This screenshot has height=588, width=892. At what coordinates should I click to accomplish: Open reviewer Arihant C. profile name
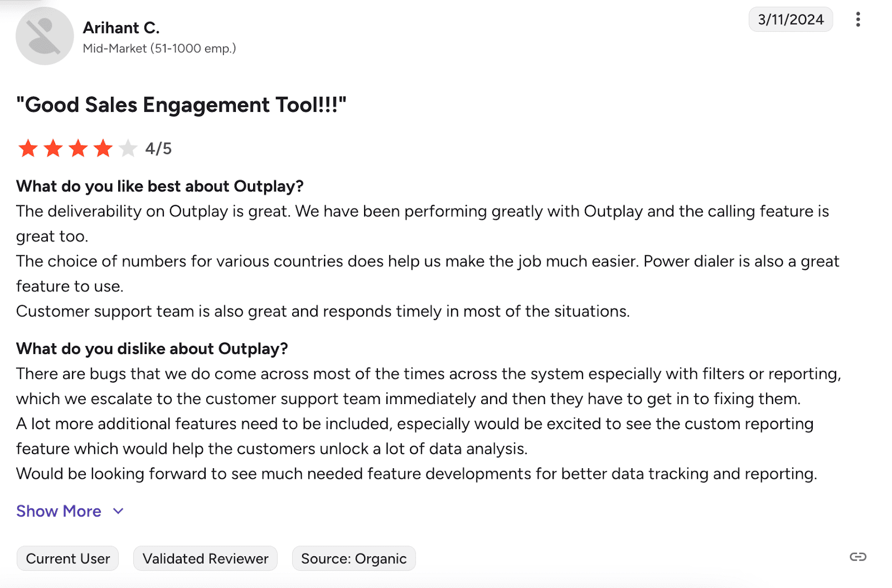tap(121, 28)
